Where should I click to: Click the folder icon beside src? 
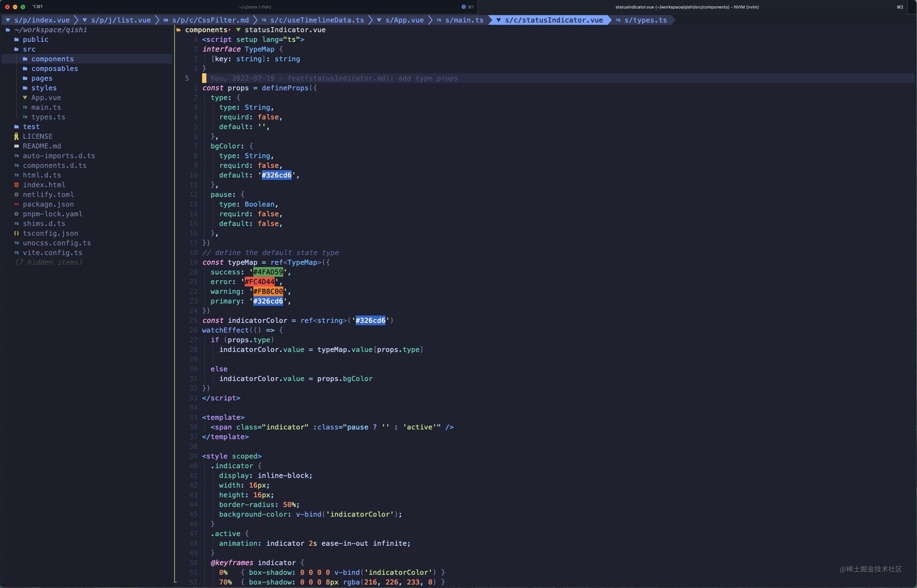(x=16, y=49)
